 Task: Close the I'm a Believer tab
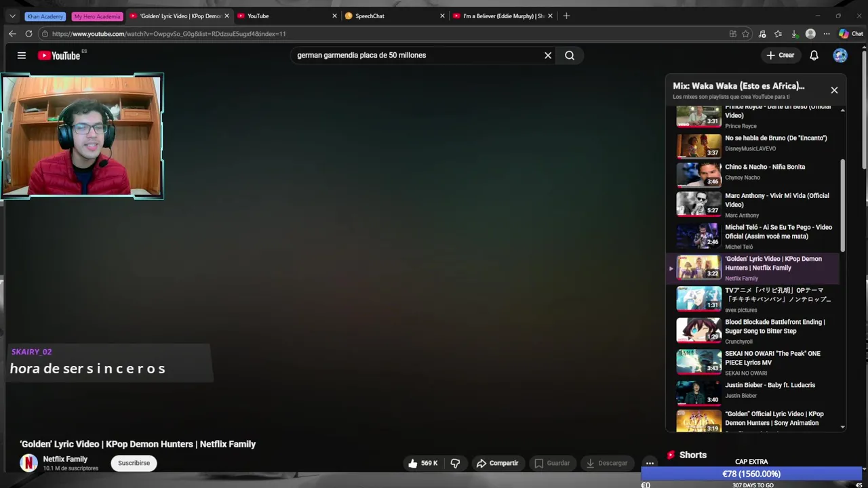click(x=550, y=16)
